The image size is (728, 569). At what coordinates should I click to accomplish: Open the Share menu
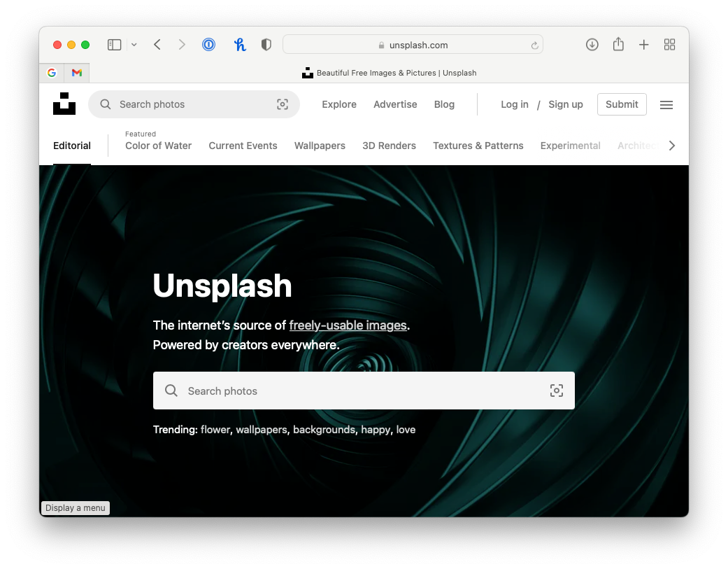click(x=618, y=44)
